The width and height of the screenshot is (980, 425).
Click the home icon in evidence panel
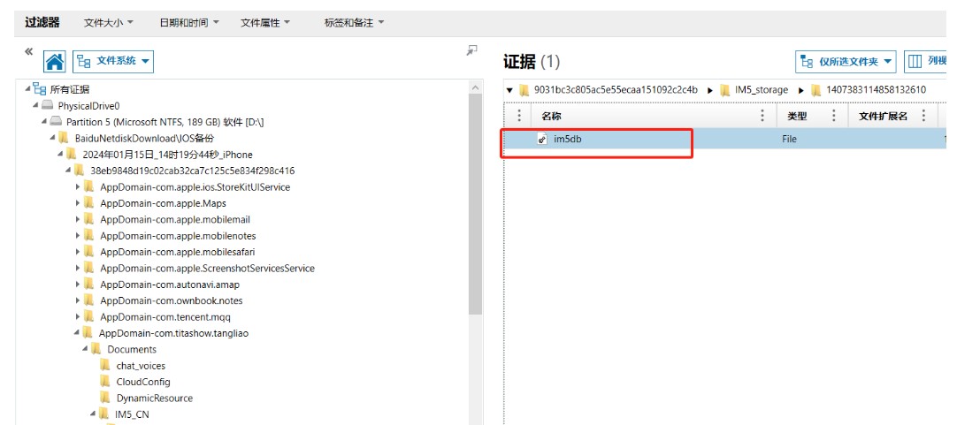coord(55,61)
